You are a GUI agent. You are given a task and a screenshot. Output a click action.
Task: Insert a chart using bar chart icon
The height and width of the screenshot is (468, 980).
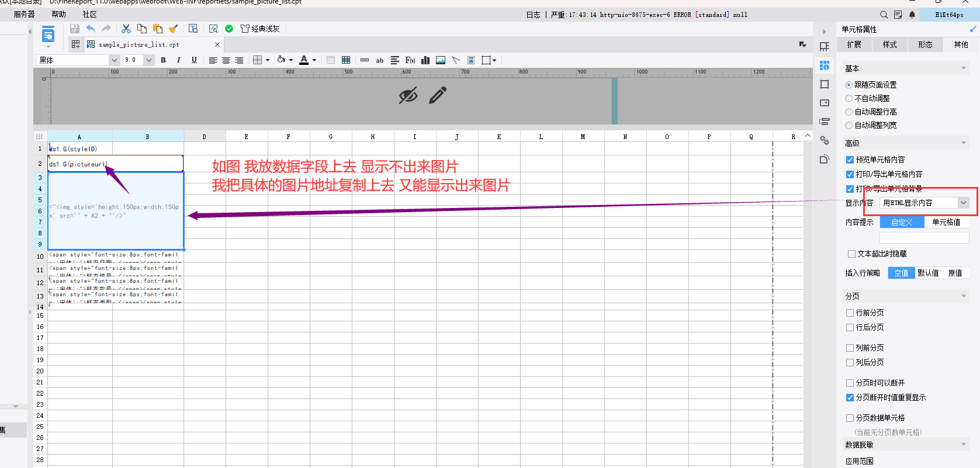pos(425,60)
